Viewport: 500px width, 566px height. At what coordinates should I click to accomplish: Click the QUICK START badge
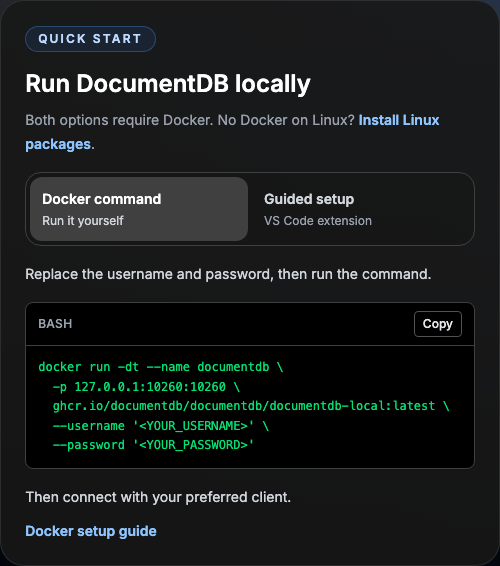[90, 39]
